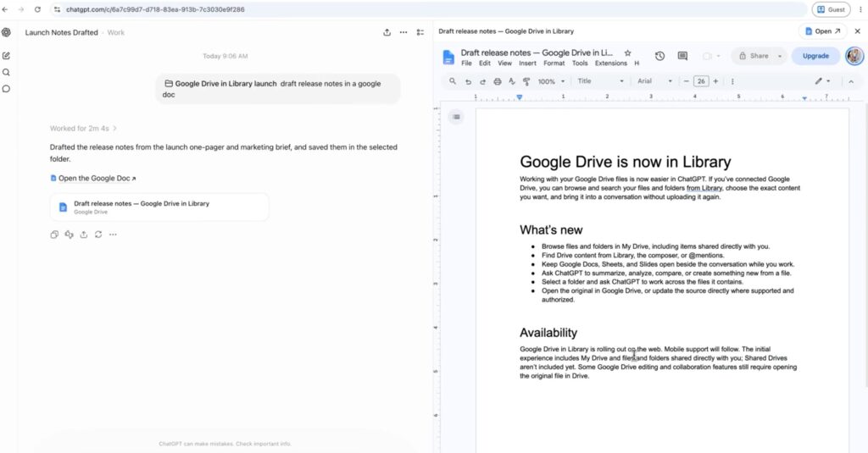This screenshot has width=868, height=453.
Task: Click the 'Launch Notes Drafted' chat title
Action: tap(61, 33)
